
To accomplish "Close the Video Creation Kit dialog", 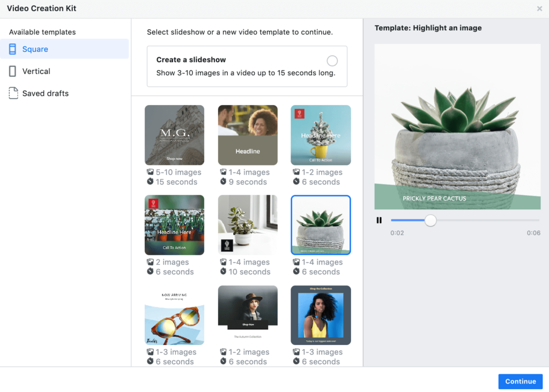I will coord(539,9).
